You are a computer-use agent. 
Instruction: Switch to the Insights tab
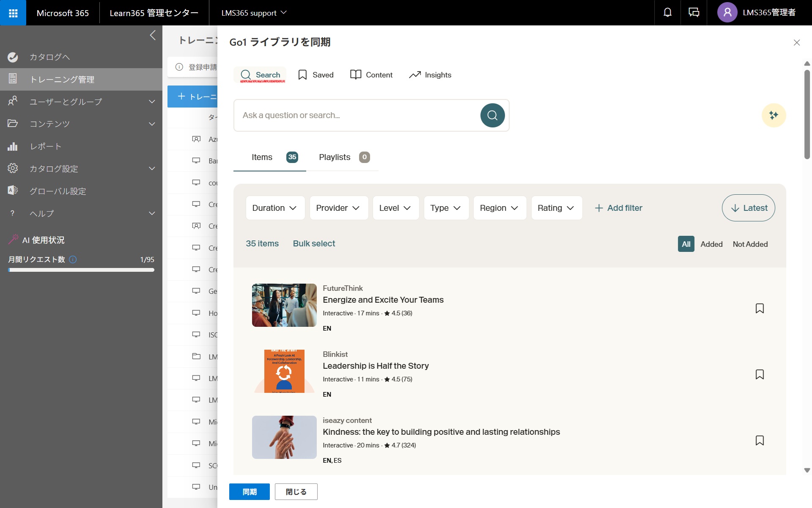click(430, 75)
